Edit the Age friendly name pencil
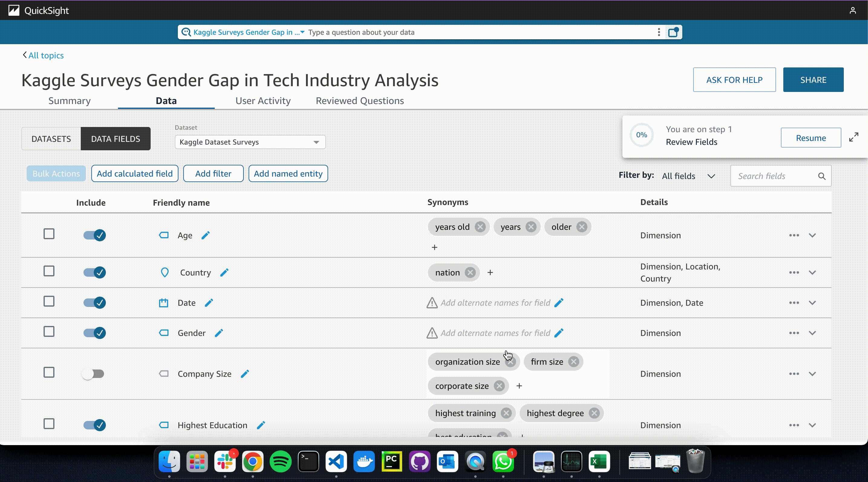 point(206,235)
